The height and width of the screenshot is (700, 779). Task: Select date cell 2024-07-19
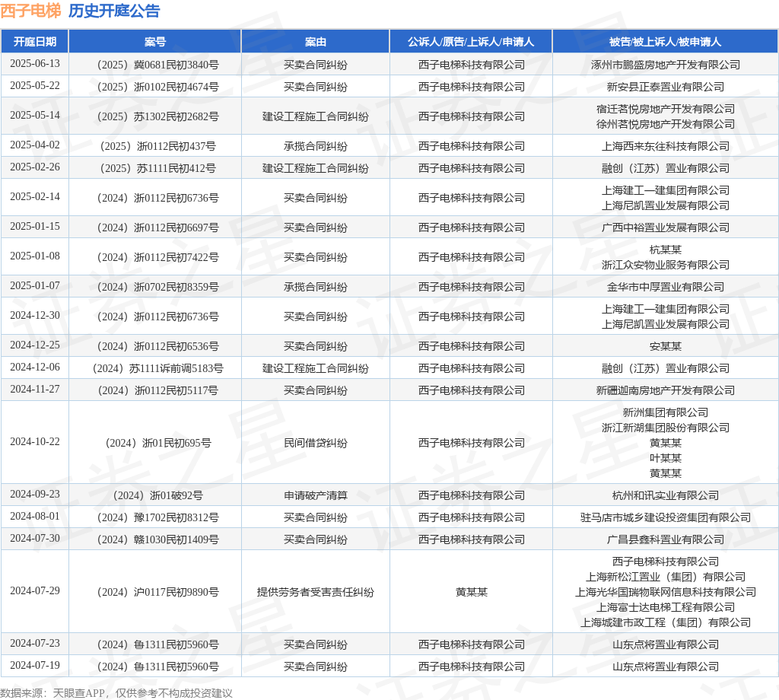tap(35, 665)
